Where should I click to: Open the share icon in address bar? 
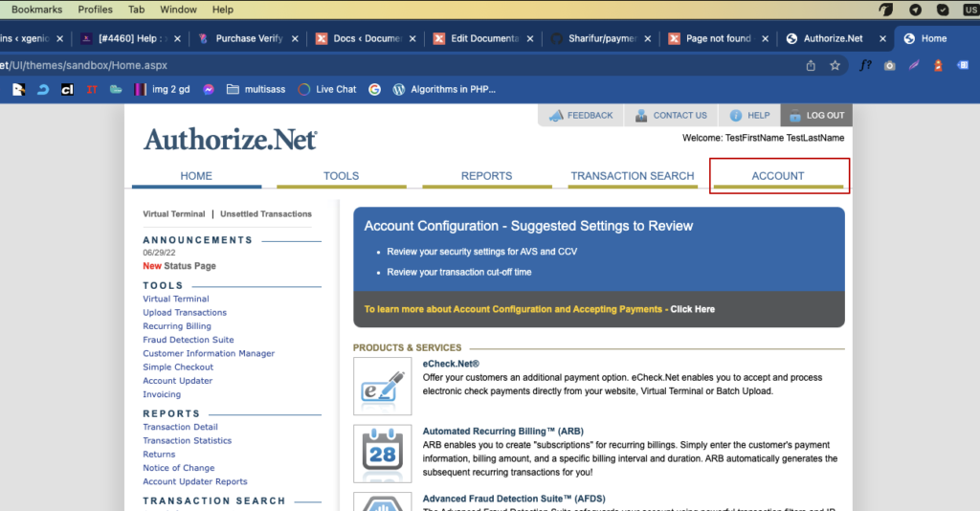(x=811, y=66)
